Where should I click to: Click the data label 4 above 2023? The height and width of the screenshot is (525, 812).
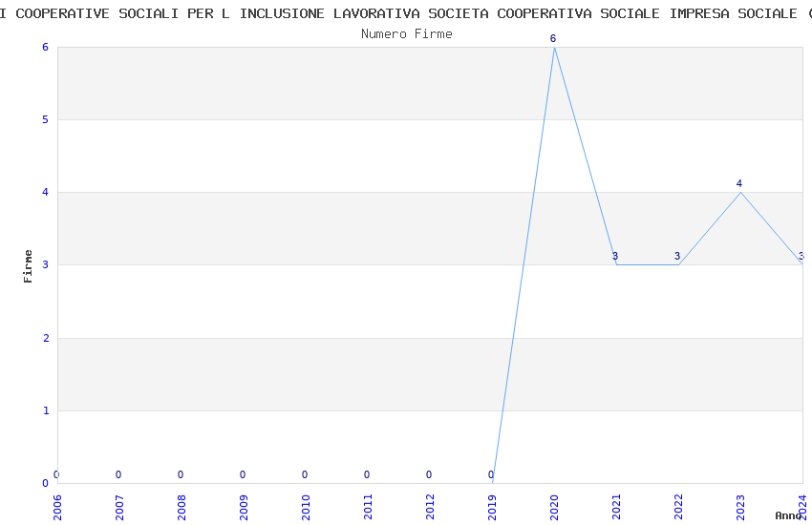739,183
